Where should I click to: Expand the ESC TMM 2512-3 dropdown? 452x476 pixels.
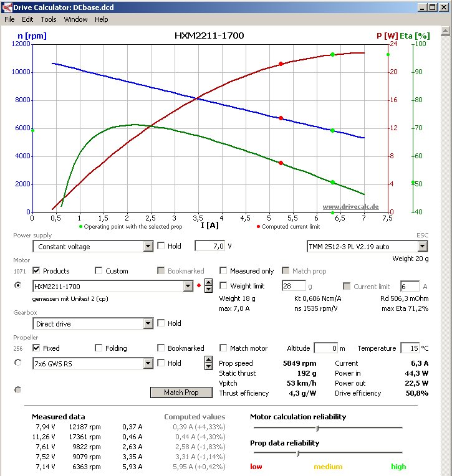423,247
